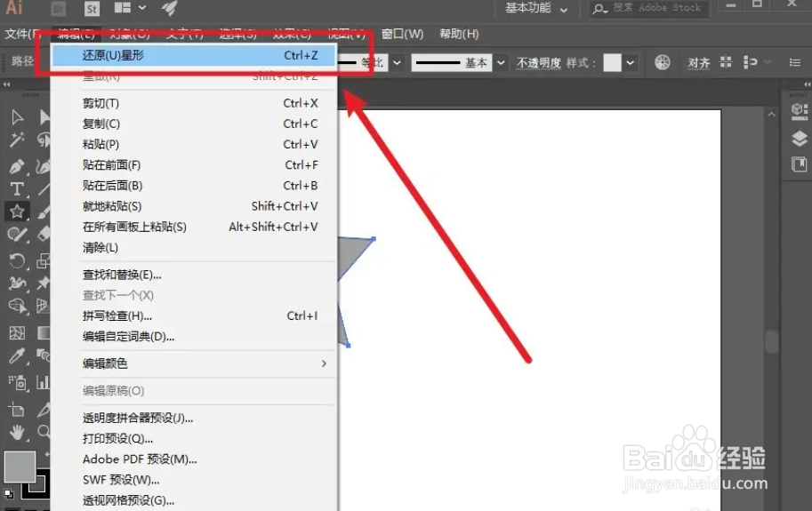
Task: Select the Shape Builder tool
Action: (17, 306)
